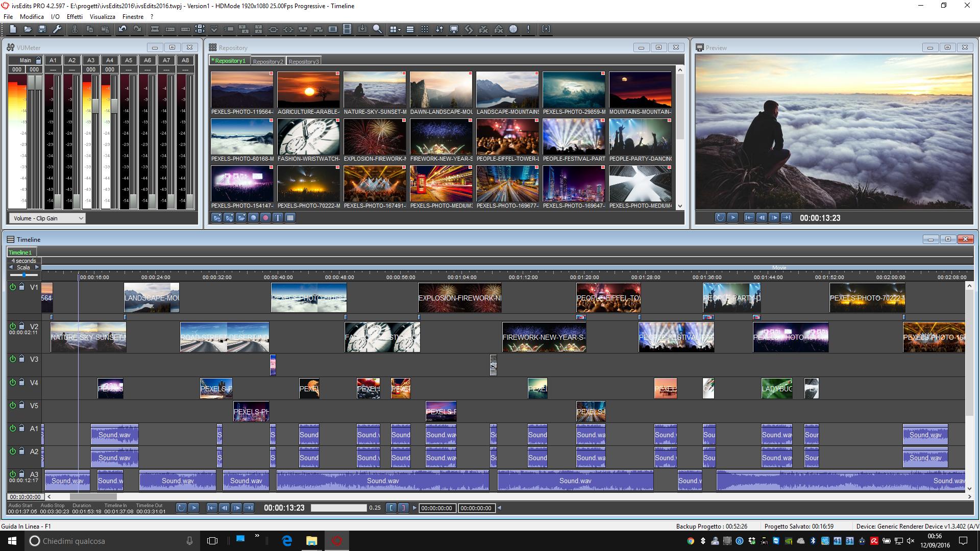Select the undo arrow icon in toolbar
Screen dimensions: 980x551
[x=122, y=29]
